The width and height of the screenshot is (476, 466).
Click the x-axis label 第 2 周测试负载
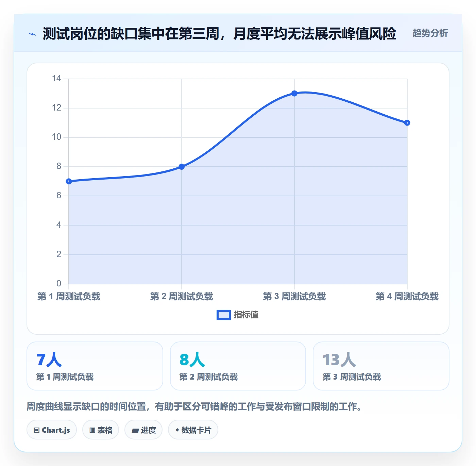pos(182,297)
